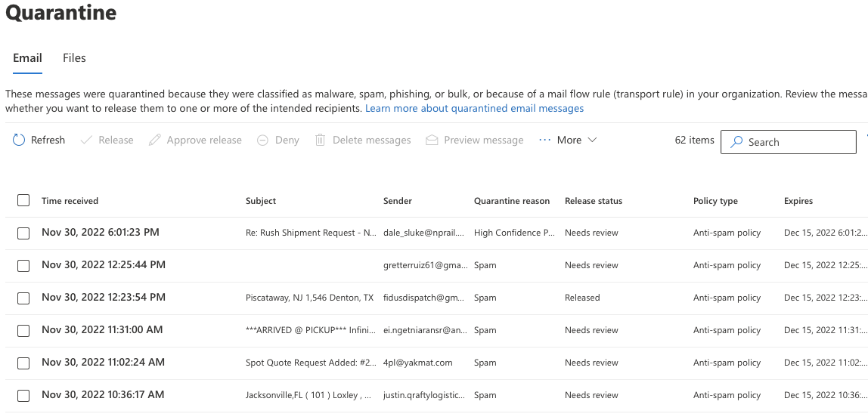The width and height of the screenshot is (868, 417).
Task: Sort by the Time received column header
Action: 70,201
